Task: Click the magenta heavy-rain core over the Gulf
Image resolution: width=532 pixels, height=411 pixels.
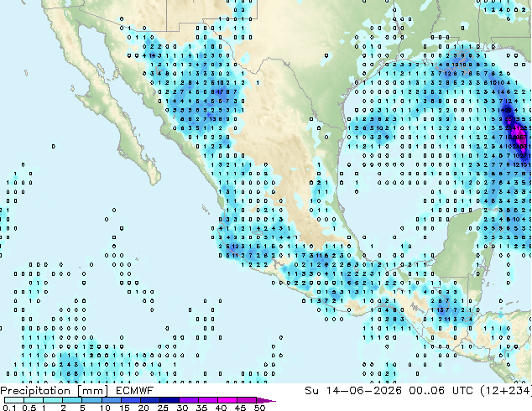Action: [x=521, y=139]
